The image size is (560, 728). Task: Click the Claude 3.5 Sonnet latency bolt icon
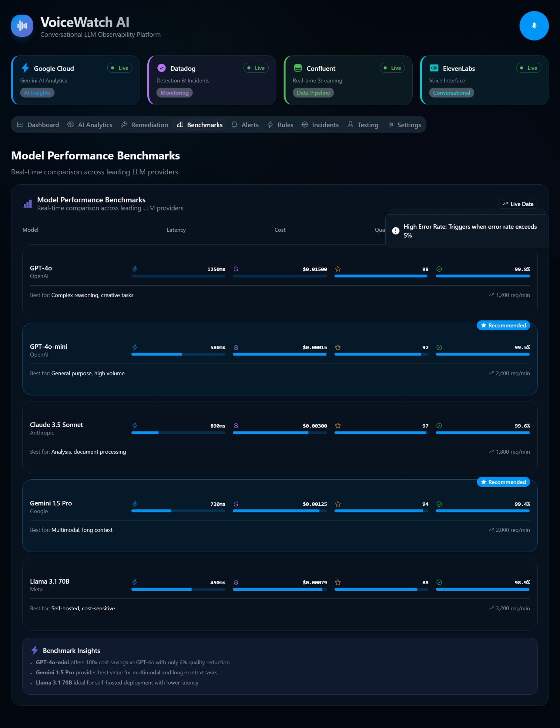click(135, 426)
